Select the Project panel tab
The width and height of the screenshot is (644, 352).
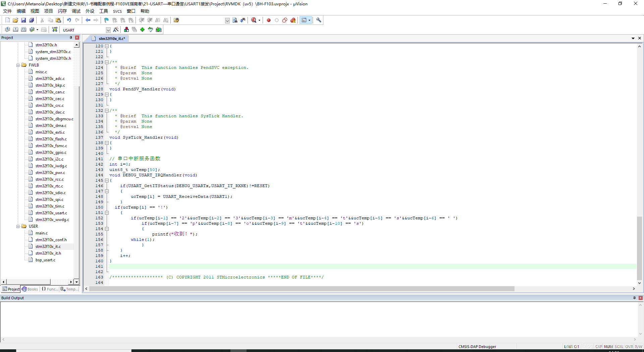coord(11,289)
